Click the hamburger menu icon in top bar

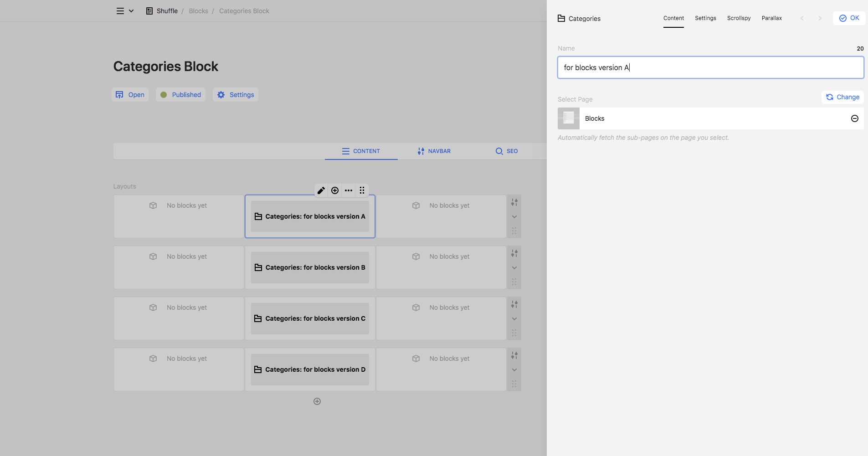pyautogui.click(x=120, y=11)
